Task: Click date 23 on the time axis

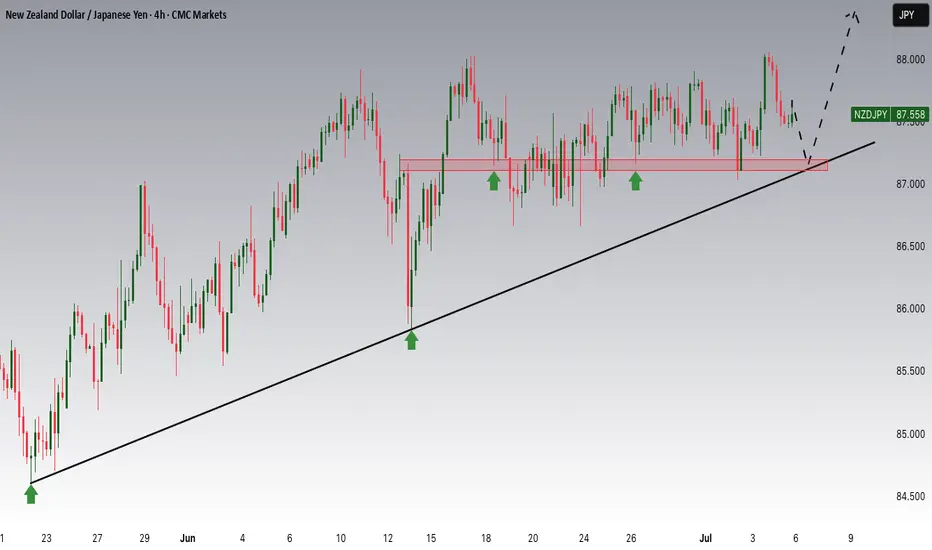Action: (46, 538)
